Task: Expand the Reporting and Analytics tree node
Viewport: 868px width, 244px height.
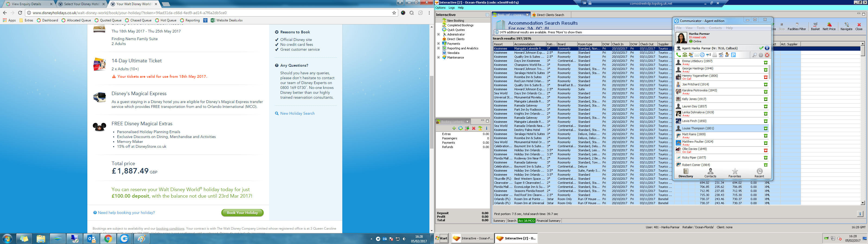Action: coord(438,48)
